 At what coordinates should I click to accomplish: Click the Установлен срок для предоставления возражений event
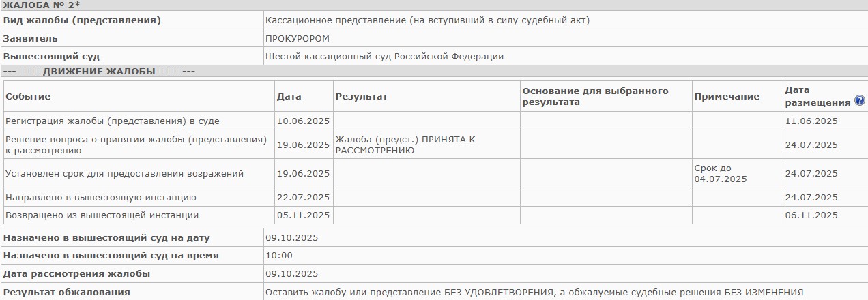[124, 174]
